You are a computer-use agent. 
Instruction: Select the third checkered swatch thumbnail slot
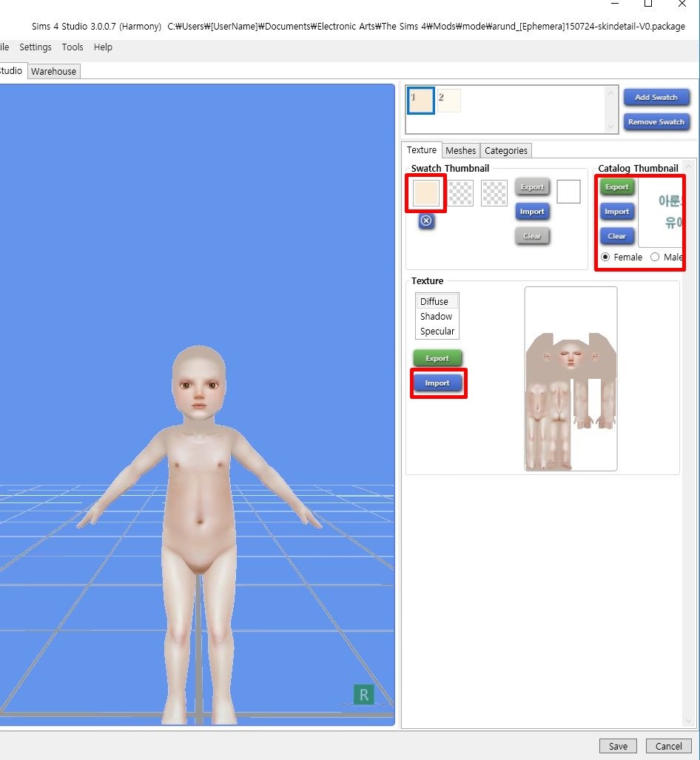coord(494,193)
